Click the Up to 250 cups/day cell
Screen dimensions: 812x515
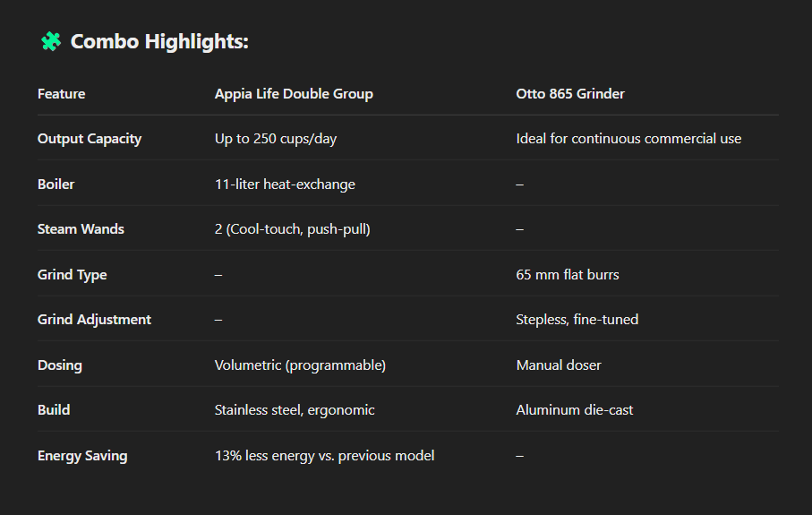276,139
